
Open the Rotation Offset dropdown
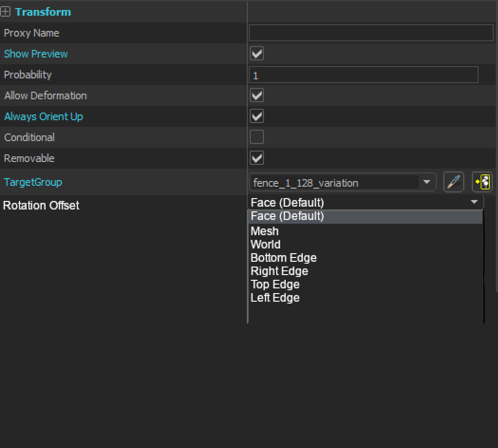pyautogui.click(x=474, y=202)
